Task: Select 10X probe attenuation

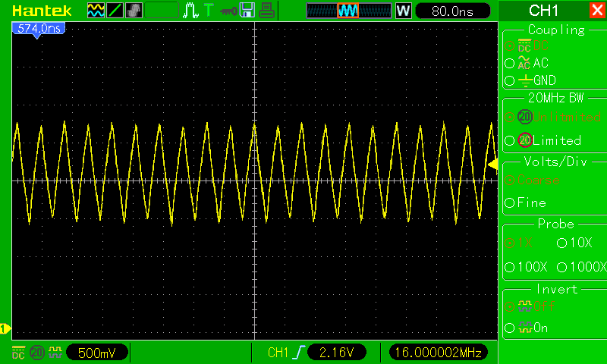Action: [x=574, y=243]
